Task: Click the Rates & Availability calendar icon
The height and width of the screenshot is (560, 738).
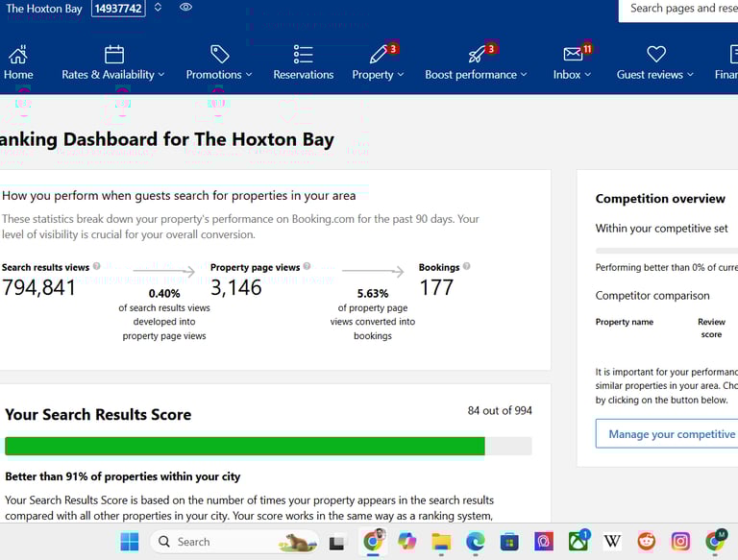Action: (114, 55)
